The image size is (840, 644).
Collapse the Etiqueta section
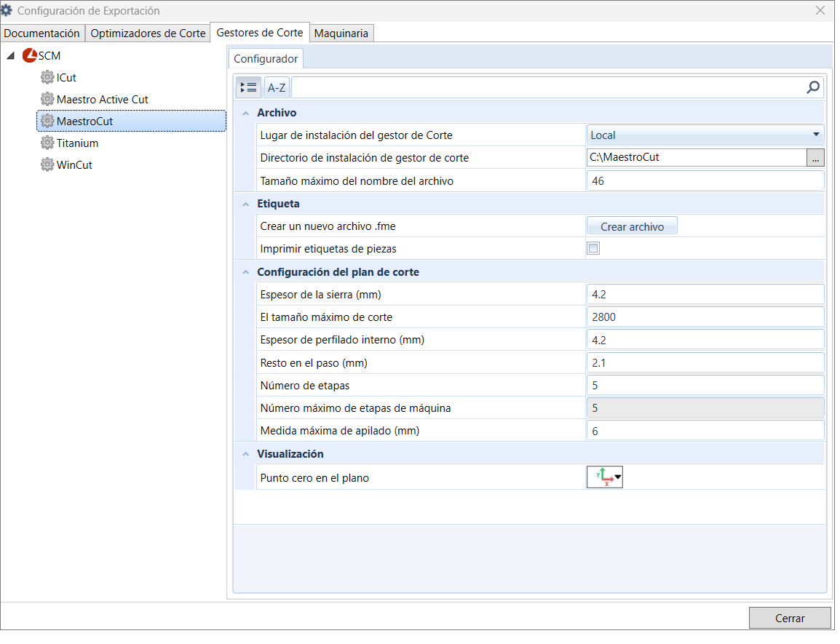(247, 205)
